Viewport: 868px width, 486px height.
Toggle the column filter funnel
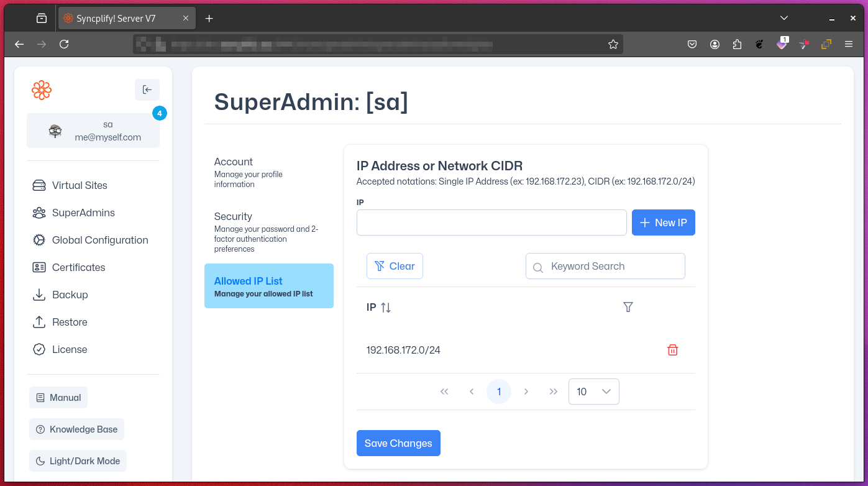[x=628, y=307]
